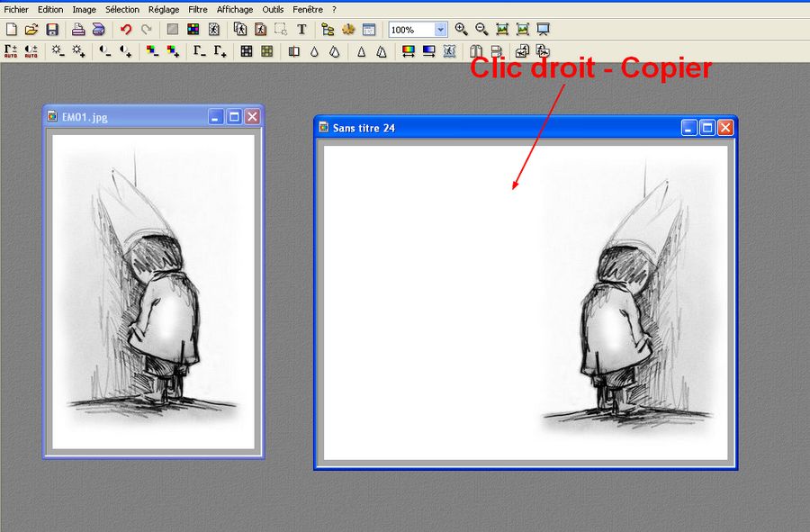Open the Fichier menu
This screenshot has height=532, width=810.
point(16,9)
